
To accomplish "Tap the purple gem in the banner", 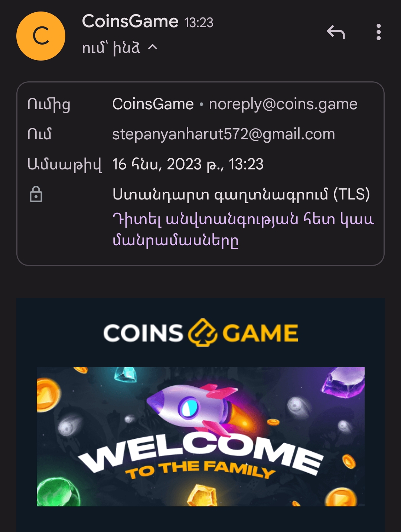I will pyautogui.click(x=343, y=383).
